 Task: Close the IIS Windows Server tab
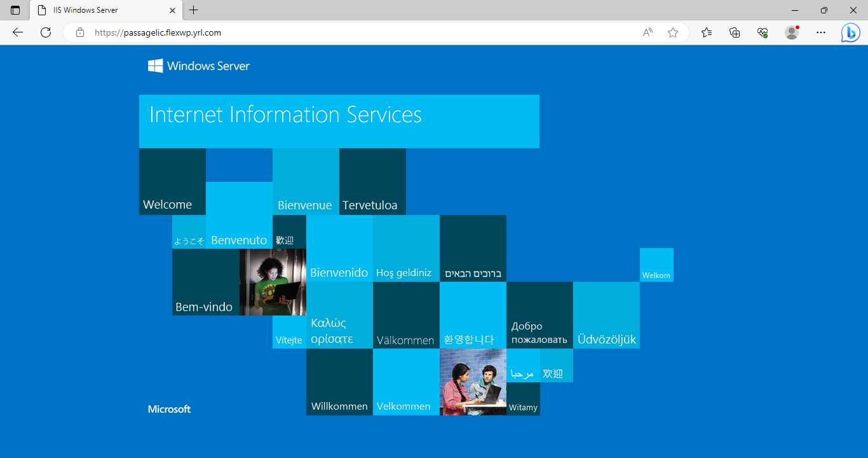point(173,10)
